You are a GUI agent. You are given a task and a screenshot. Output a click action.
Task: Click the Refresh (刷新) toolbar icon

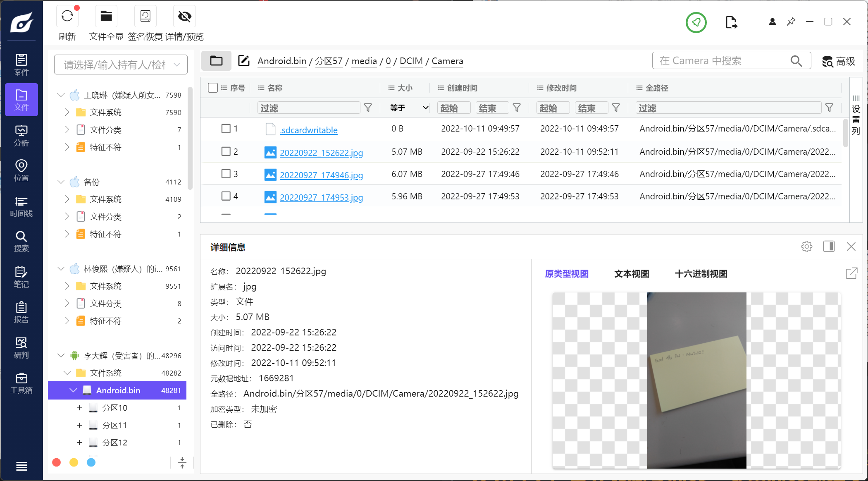click(x=67, y=17)
